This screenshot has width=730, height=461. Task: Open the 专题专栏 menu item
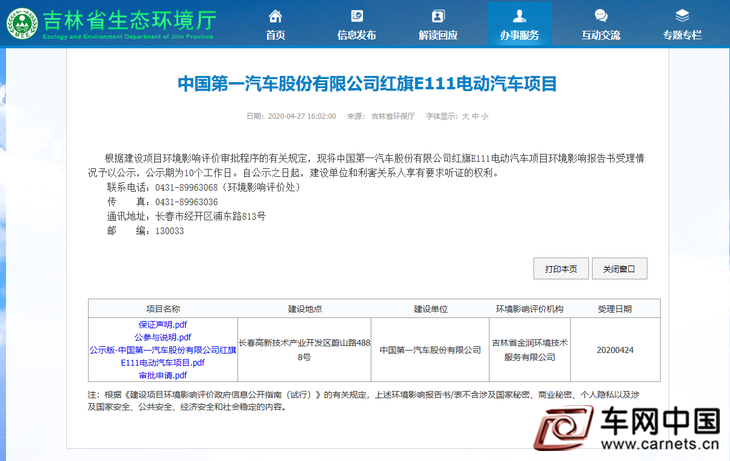tap(682, 35)
